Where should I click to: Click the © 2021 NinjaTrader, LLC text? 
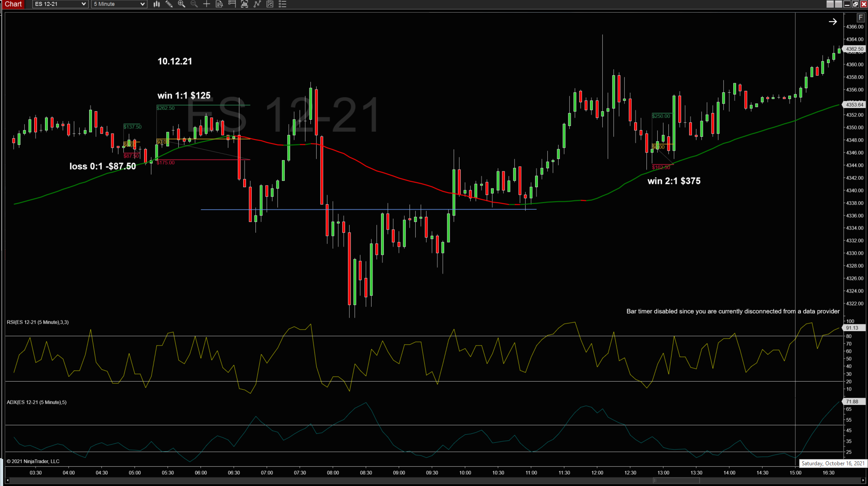pos(33,461)
